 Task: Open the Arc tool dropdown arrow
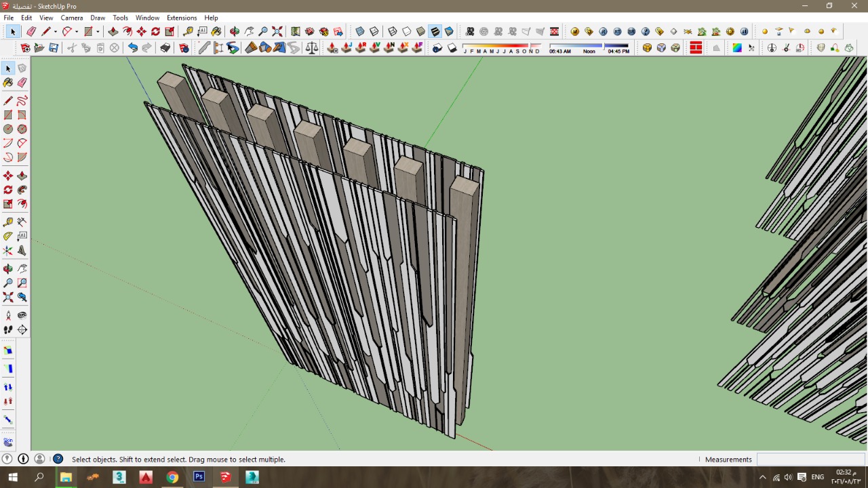[x=77, y=32]
